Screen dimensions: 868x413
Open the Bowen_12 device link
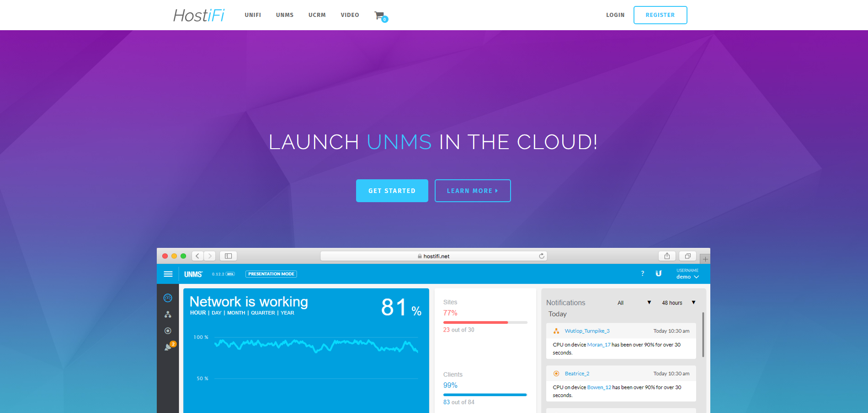pos(599,387)
